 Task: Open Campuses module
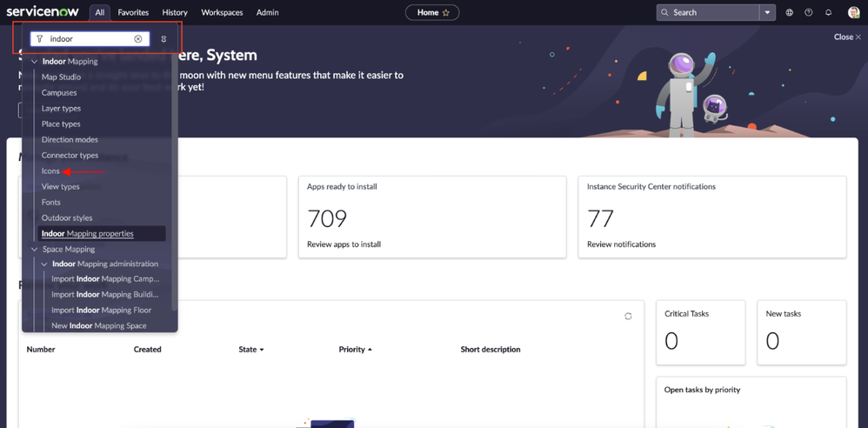(59, 92)
